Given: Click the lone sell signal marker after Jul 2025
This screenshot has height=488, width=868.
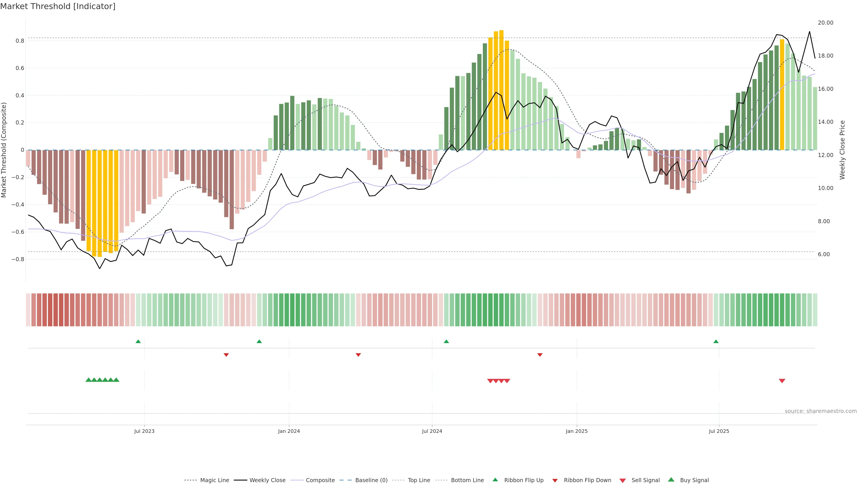Looking at the screenshot, I should click(782, 381).
